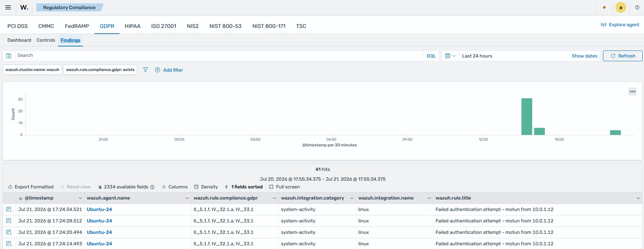Switch to the HIPAA tab
This screenshot has width=644, height=249.
132,26
